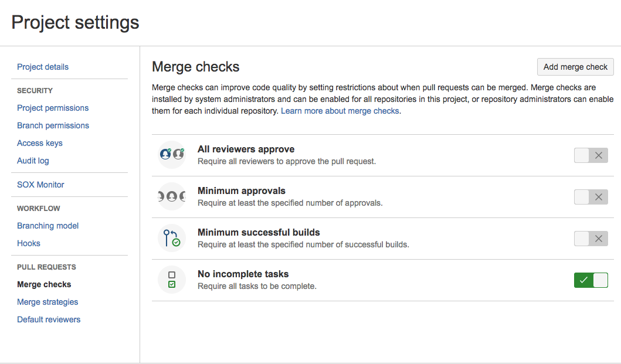Disable the No incomplete tasks toggle
Screen dimensions: 621x364
click(591, 280)
